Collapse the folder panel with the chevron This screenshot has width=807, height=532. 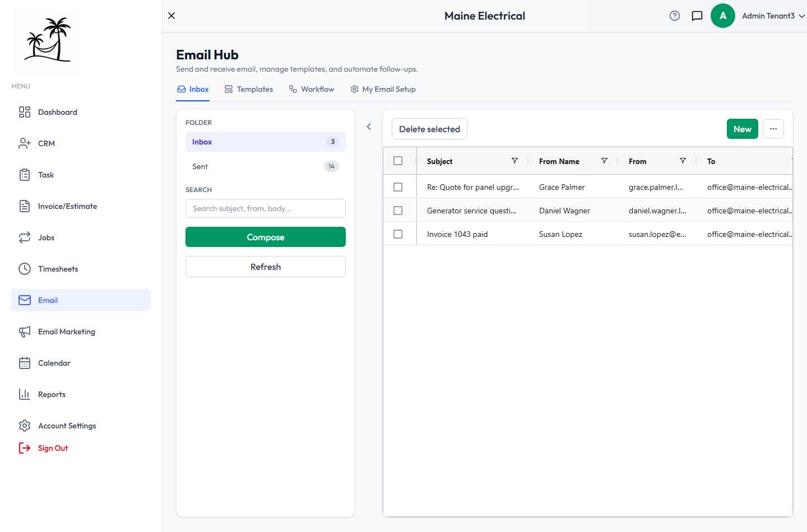(x=369, y=127)
